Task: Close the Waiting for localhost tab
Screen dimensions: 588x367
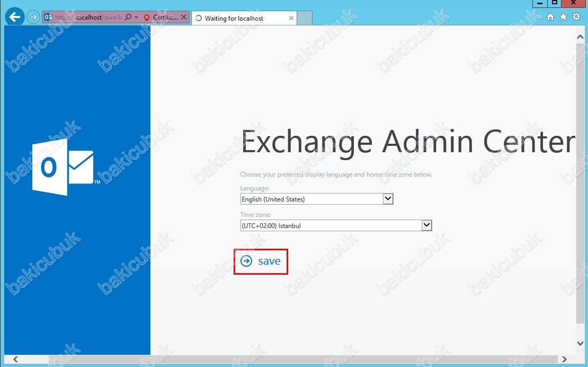Action: point(291,18)
